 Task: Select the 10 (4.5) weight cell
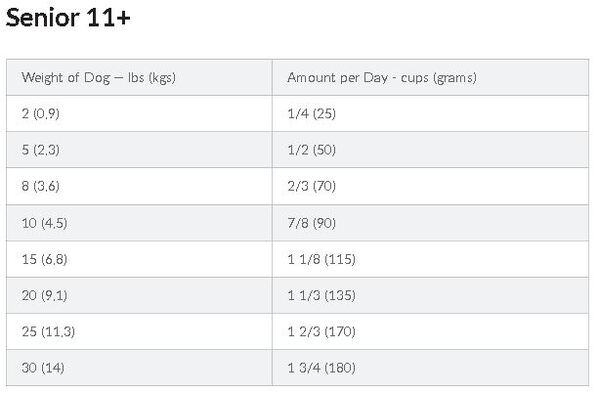coord(139,223)
